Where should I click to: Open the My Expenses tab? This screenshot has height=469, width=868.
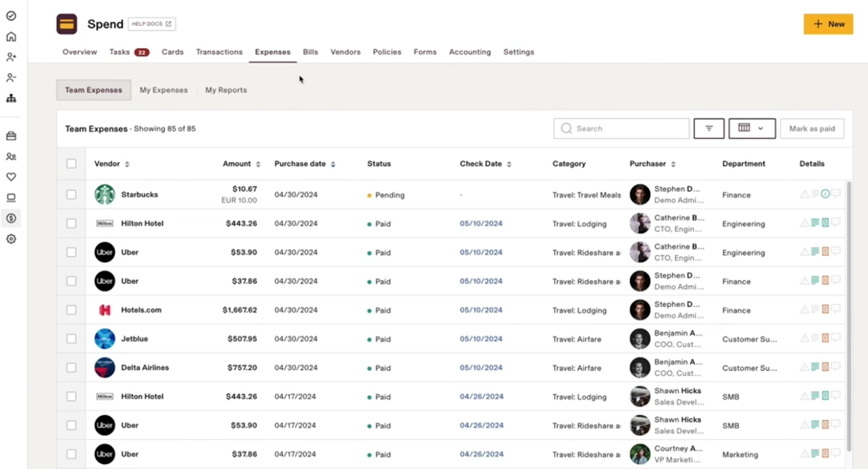click(164, 90)
